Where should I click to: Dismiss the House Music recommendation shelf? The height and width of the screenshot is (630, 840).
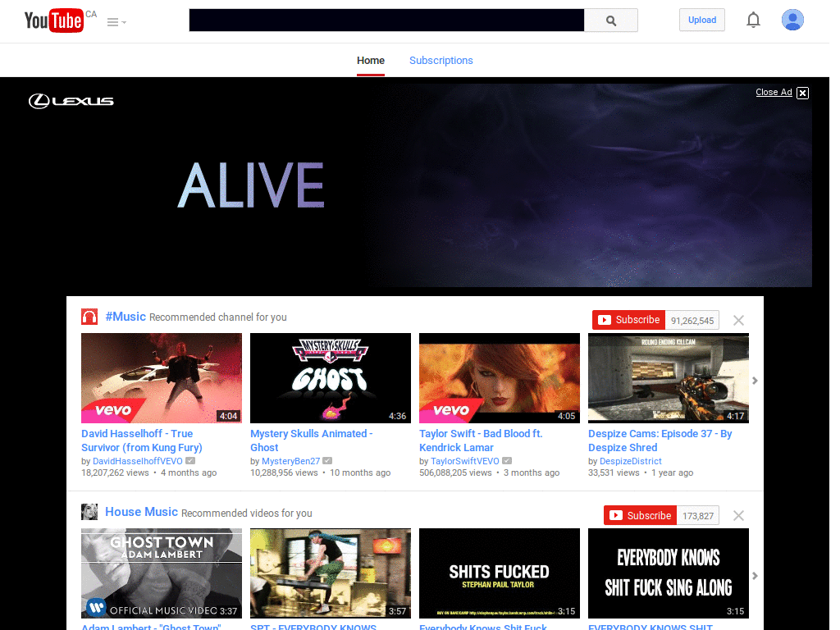coord(738,516)
